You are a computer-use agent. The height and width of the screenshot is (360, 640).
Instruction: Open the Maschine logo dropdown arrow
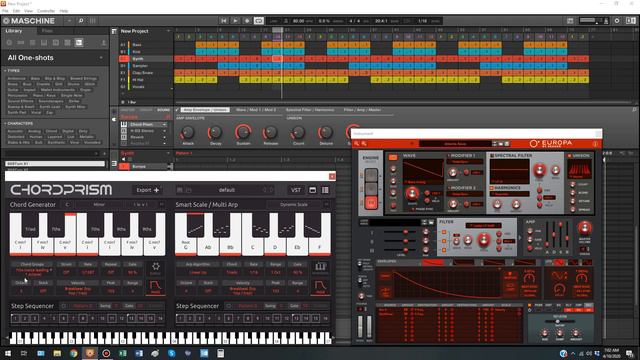click(69, 20)
